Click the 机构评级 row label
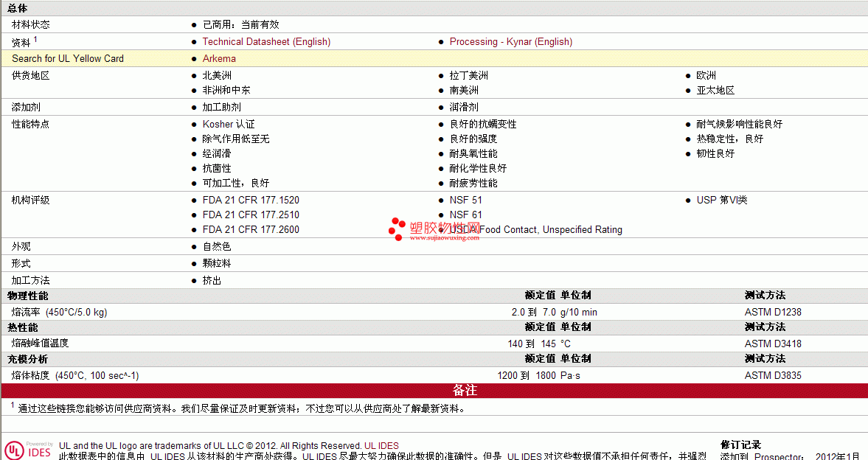Viewport: 868px width, 460px height. pyautogui.click(x=30, y=201)
